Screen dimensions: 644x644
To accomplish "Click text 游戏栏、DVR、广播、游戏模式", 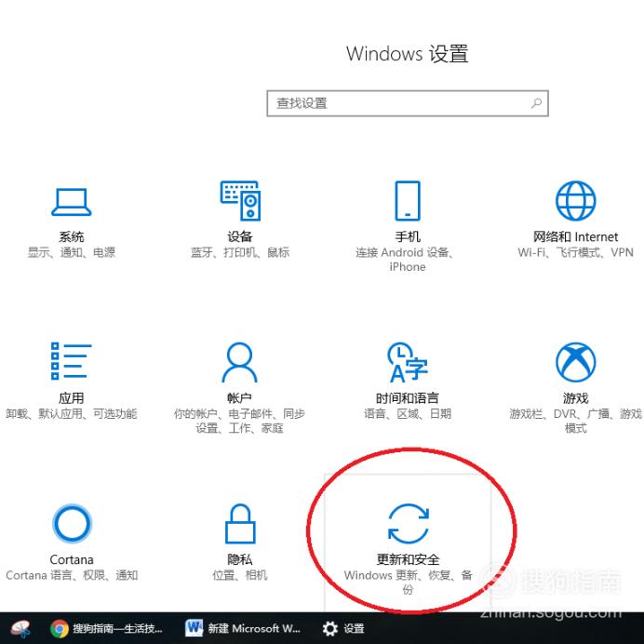I will point(575,421).
